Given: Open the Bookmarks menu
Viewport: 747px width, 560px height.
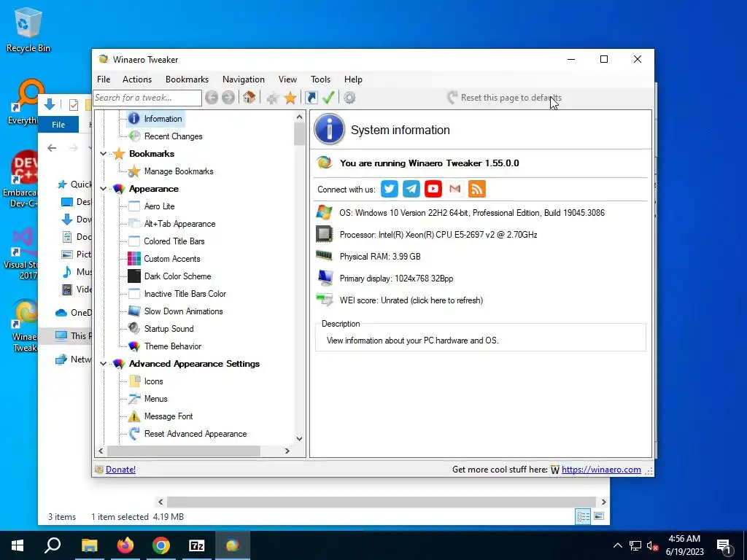Looking at the screenshot, I should 187,79.
